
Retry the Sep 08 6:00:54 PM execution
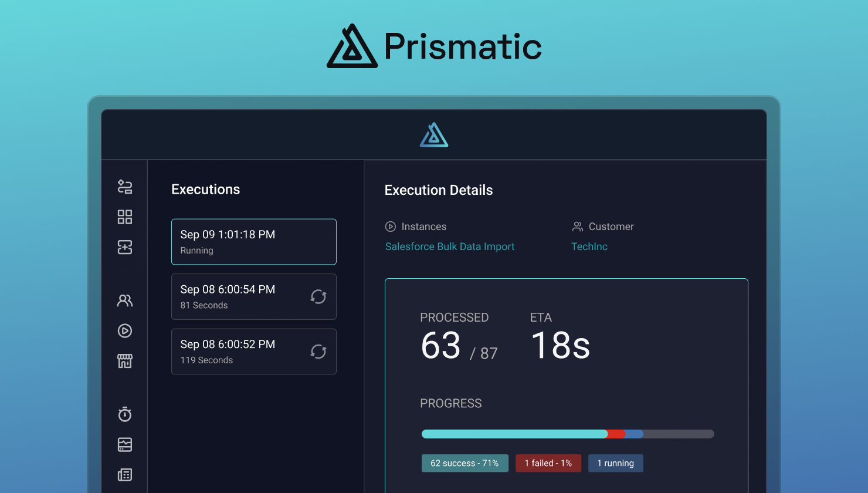(318, 297)
